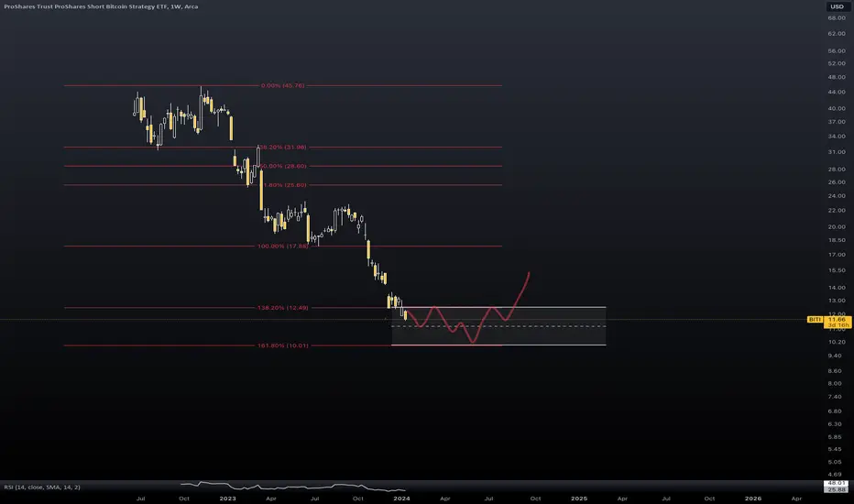The image size is (854, 504).
Task: Select the 138.20% (12.49) Fibonacci label
Action: [282, 308]
